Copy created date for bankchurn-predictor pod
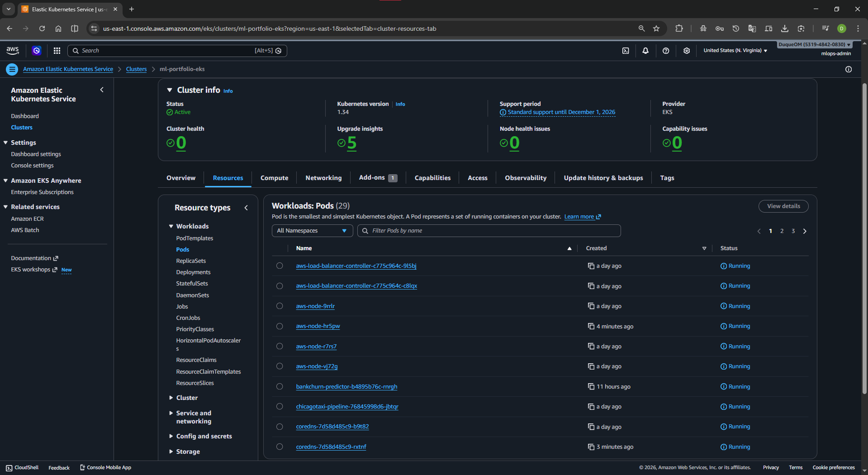The width and height of the screenshot is (868, 475). point(591,386)
